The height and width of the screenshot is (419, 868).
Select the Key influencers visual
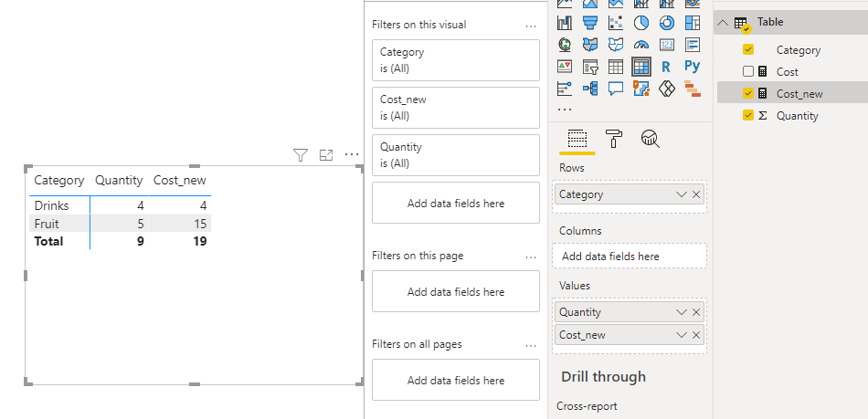[x=565, y=88]
